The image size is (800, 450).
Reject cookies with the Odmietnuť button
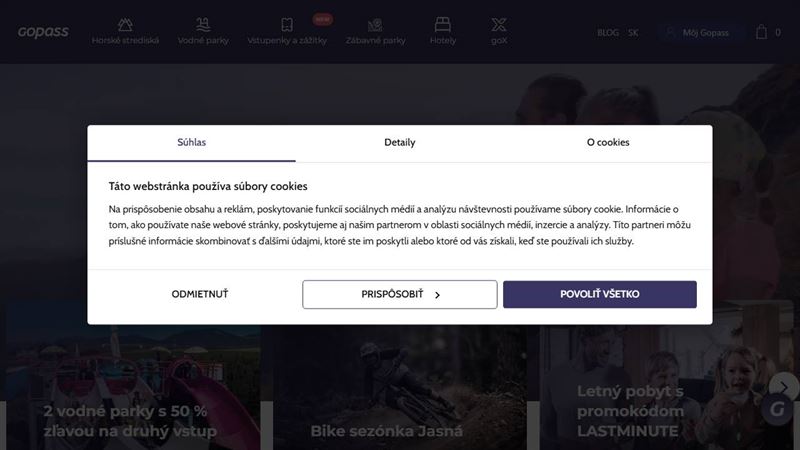(x=199, y=294)
